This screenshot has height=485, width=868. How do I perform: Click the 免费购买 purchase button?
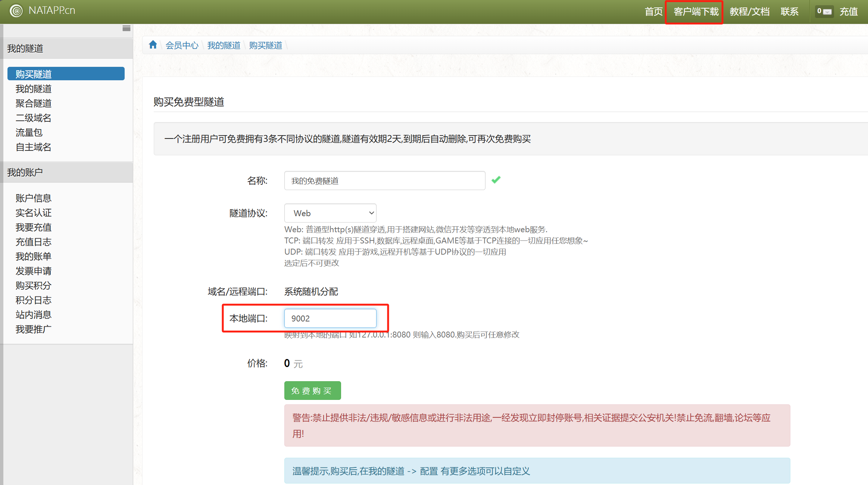[x=312, y=390]
